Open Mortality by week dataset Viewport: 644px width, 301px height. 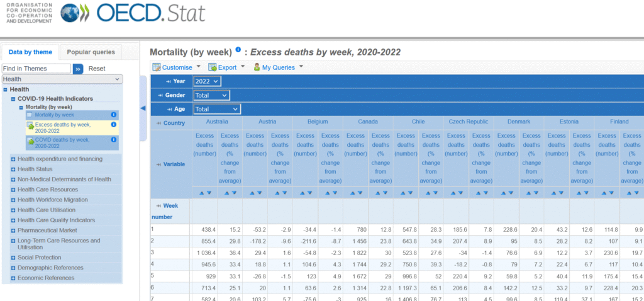tap(54, 115)
